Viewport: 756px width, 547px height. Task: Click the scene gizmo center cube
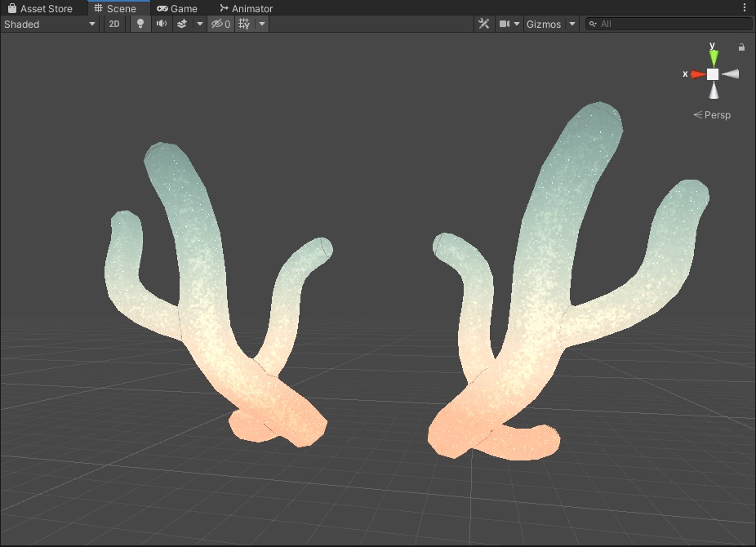point(713,73)
